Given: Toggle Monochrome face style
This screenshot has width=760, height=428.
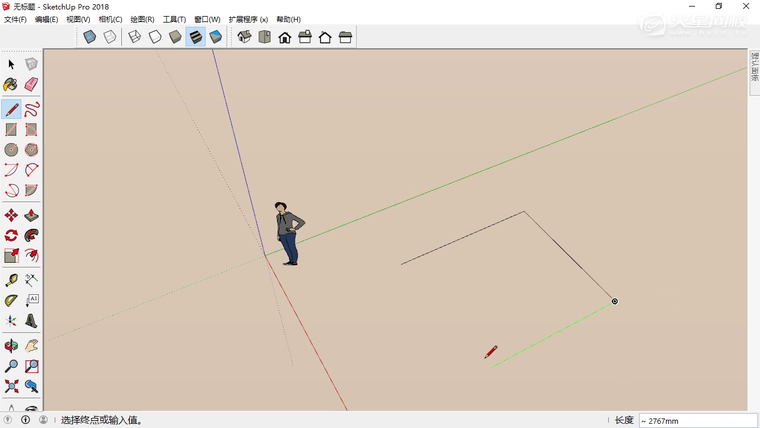Looking at the screenshot, I should 215,37.
